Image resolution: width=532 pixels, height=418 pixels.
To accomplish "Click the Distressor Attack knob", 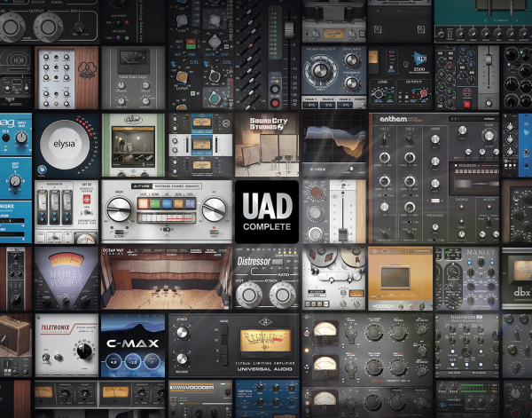I will (282, 295).
